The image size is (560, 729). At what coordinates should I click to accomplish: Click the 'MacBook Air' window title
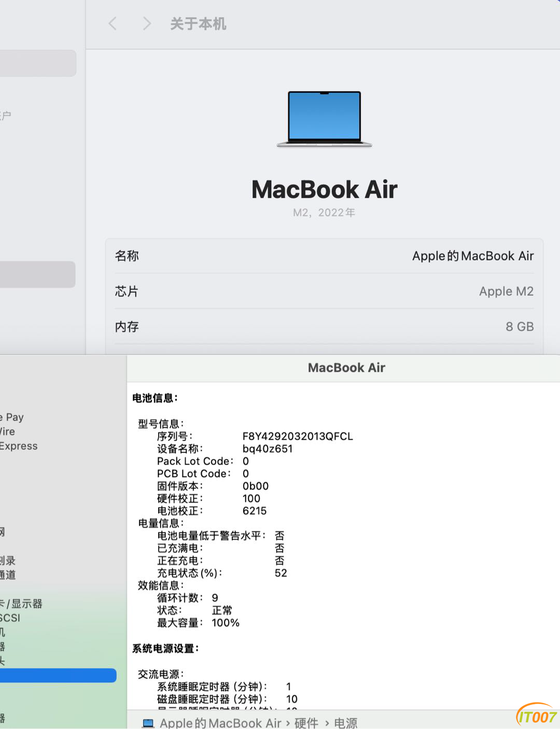tap(346, 368)
